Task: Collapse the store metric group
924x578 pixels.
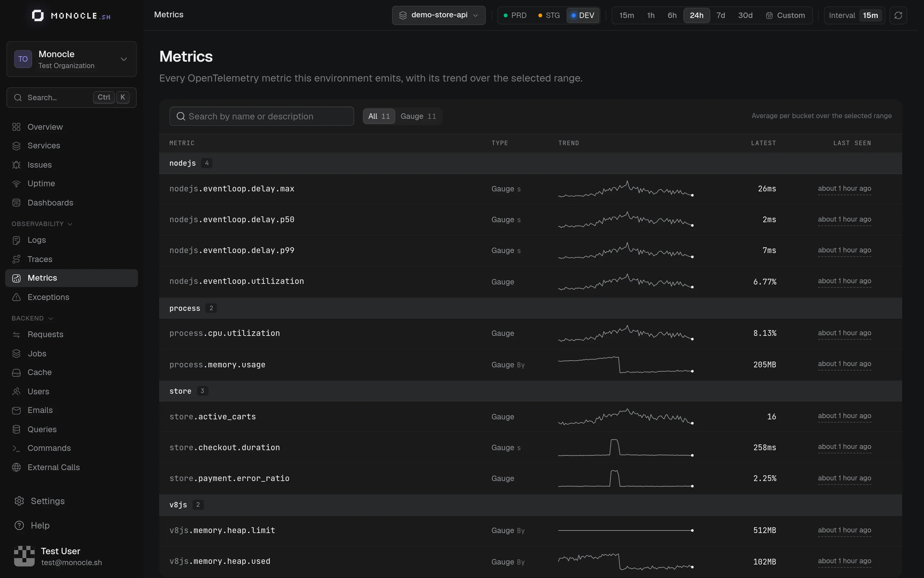Action: pyautogui.click(x=530, y=391)
